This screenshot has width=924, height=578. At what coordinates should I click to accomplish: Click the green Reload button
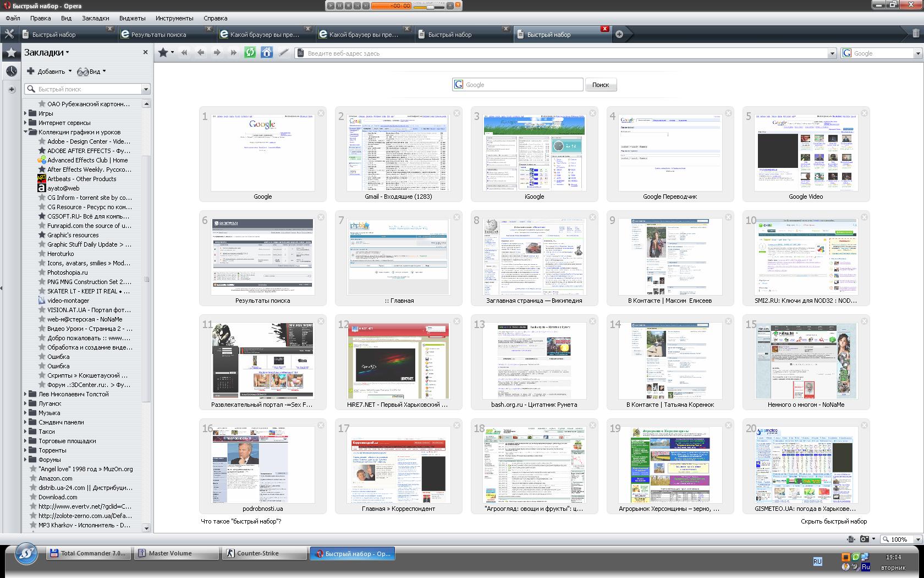(250, 52)
